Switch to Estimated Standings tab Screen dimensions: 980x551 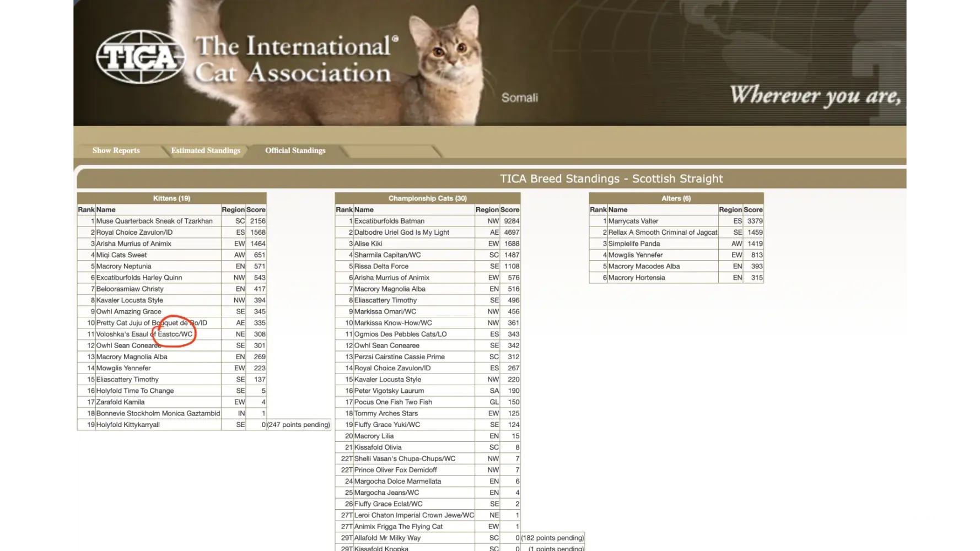tap(206, 150)
